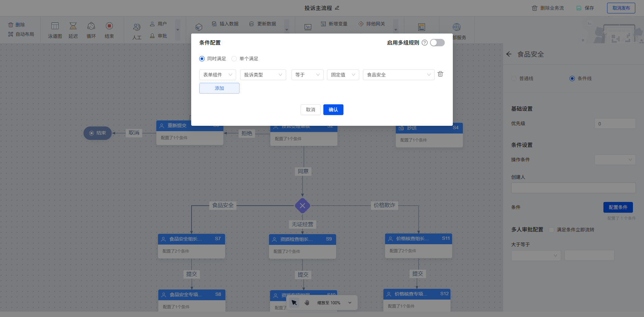The height and width of the screenshot is (317, 644).
Task: Select the 同时满足 radio option
Action: click(x=202, y=59)
